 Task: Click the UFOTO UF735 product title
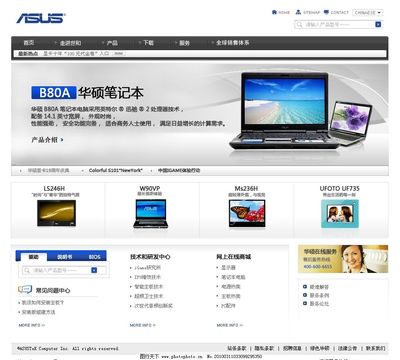pos(339,188)
